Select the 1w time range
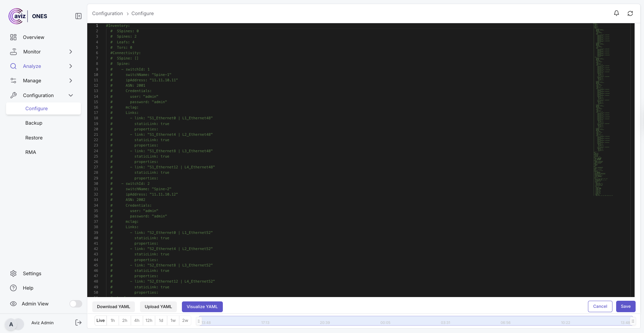The height and width of the screenshot is (333, 644). pos(173,321)
